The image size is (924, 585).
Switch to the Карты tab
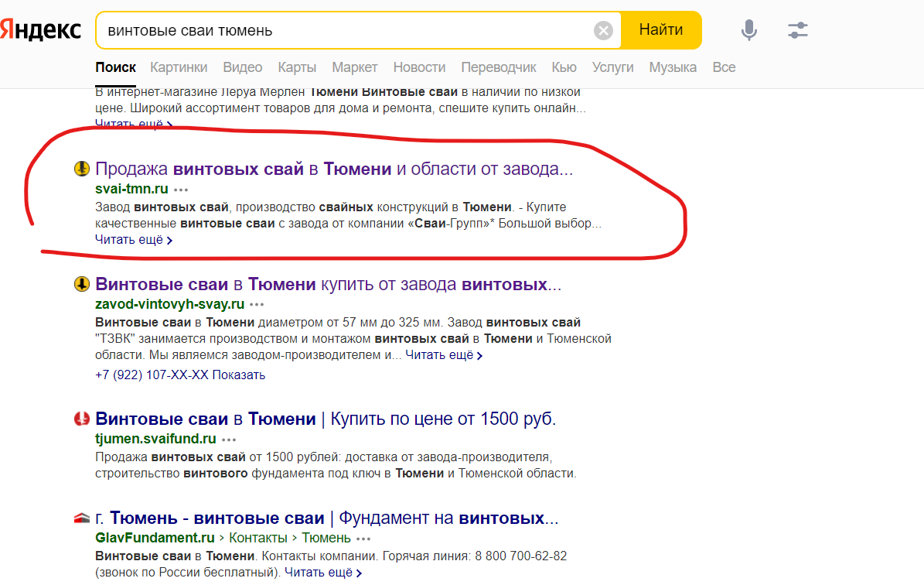[x=297, y=67]
